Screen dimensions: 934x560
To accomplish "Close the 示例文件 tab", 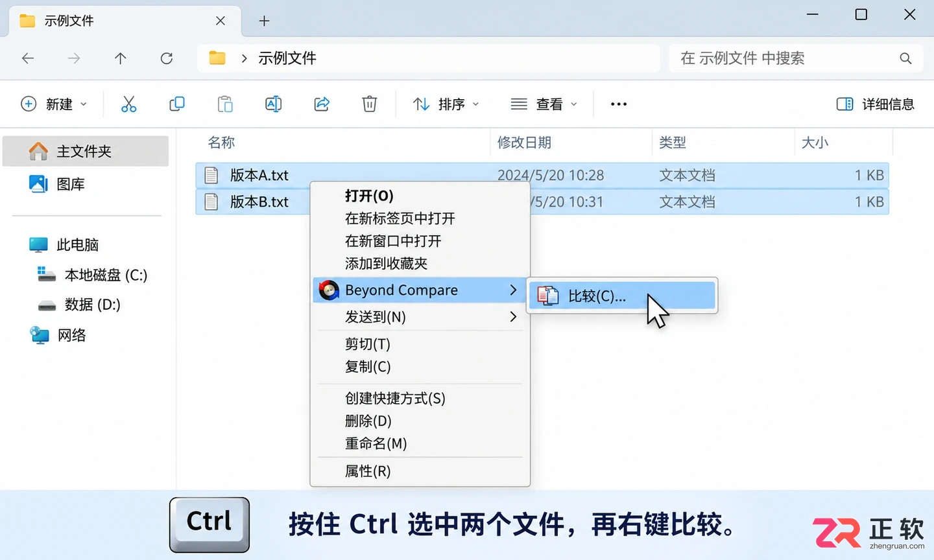I will 221,21.
